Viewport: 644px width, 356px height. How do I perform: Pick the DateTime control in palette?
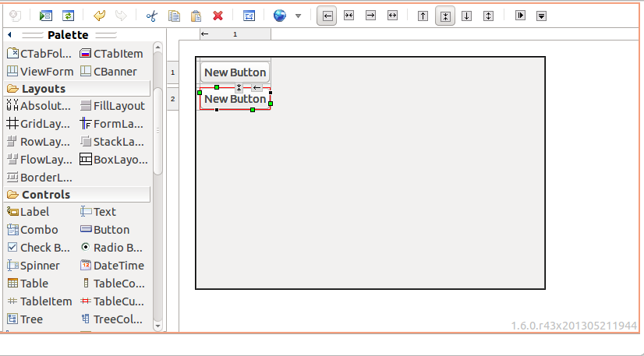pyautogui.click(x=112, y=266)
